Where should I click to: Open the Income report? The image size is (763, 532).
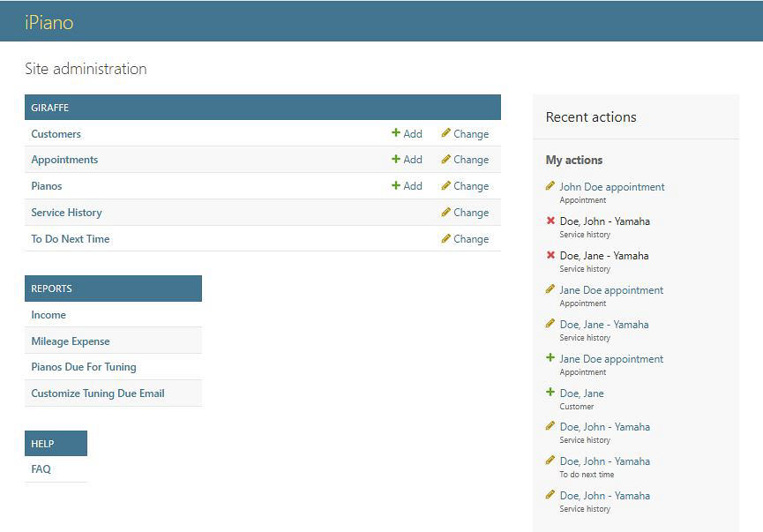pyautogui.click(x=49, y=315)
